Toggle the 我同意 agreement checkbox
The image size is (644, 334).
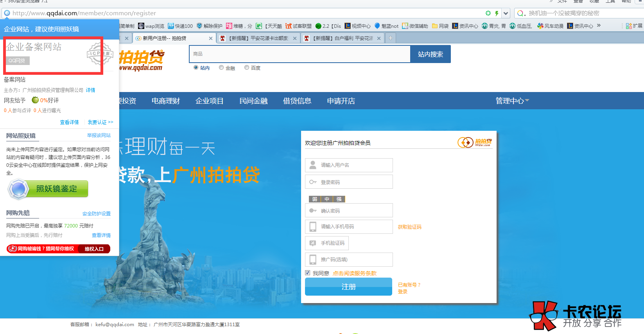308,273
